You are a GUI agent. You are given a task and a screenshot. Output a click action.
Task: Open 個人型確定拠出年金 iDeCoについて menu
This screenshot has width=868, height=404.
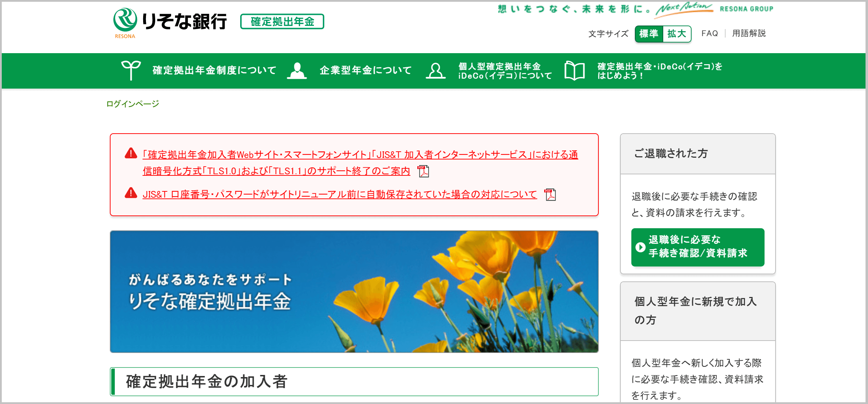[505, 71]
